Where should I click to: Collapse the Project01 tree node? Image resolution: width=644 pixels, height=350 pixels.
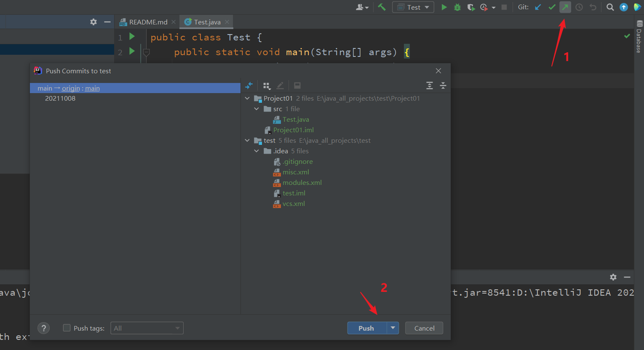pyautogui.click(x=247, y=99)
